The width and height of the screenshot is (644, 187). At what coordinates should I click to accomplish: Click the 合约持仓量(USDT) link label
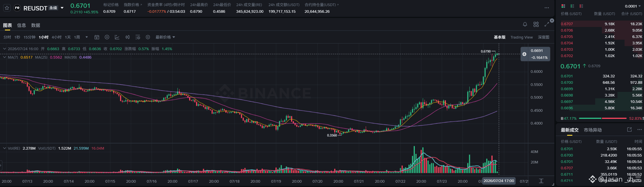pyautogui.click(x=321, y=5)
